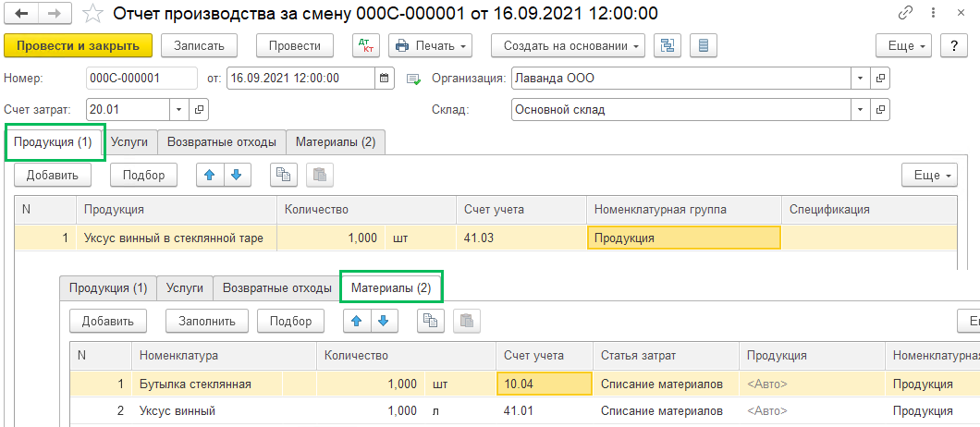Viewport: 980px width, 427px height.
Task: Switch to upper Материалы (2) tab
Action: click(336, 142)
